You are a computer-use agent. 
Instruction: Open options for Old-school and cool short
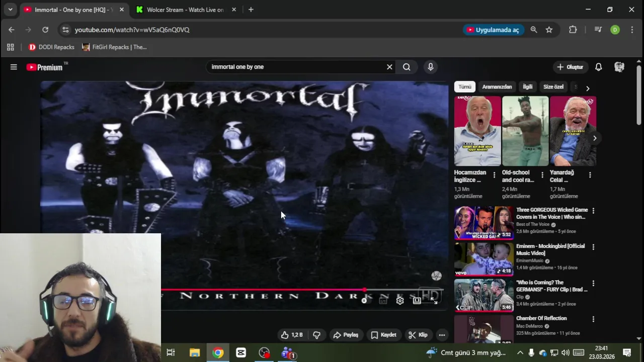[542, 175]
